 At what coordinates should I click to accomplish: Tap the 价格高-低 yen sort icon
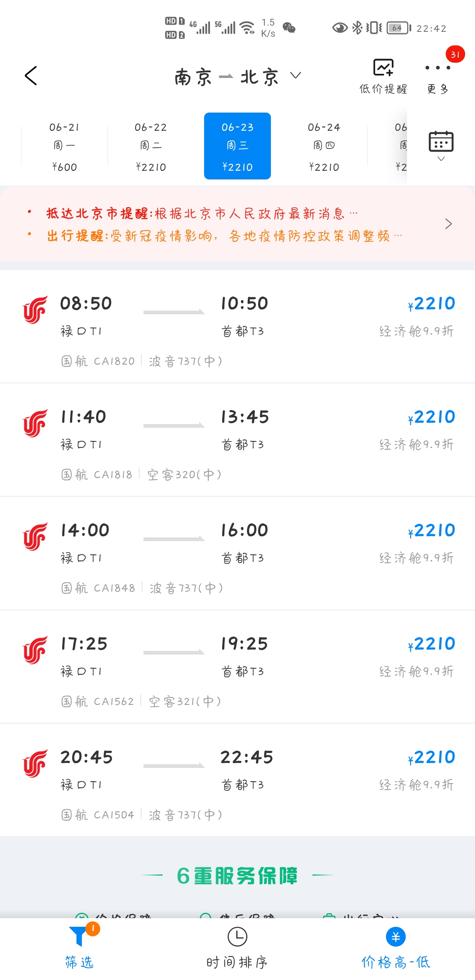click(396, 937)
